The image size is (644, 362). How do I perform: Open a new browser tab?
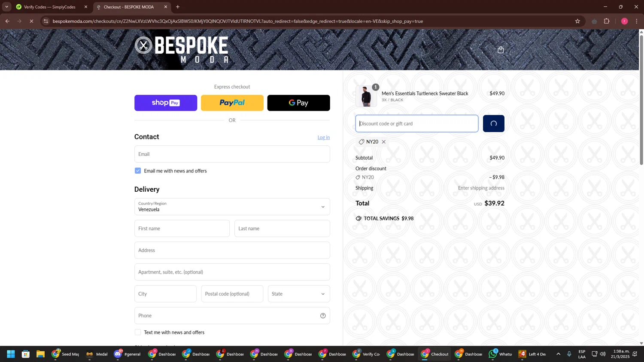point(178,7)
